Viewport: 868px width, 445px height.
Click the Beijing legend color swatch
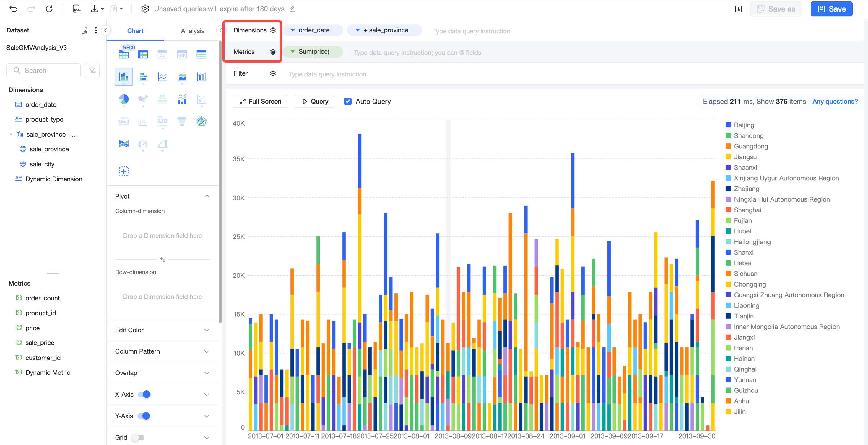click(x=728, y=125)
